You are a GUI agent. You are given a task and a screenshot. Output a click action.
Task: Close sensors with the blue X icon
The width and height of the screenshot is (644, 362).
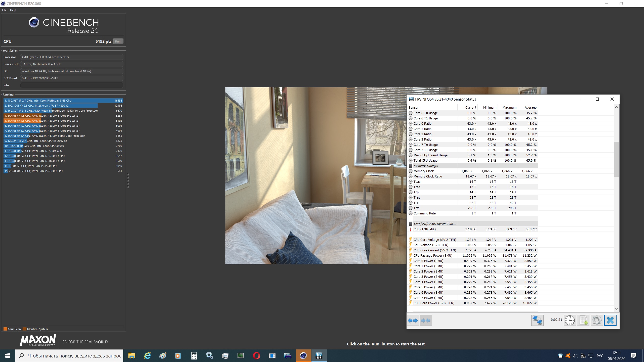(x=610, y=321)
